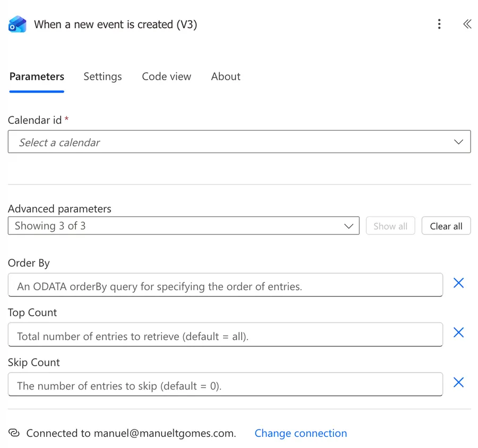
Task: Click the Outlook connector icon in header
Action: 17,24
